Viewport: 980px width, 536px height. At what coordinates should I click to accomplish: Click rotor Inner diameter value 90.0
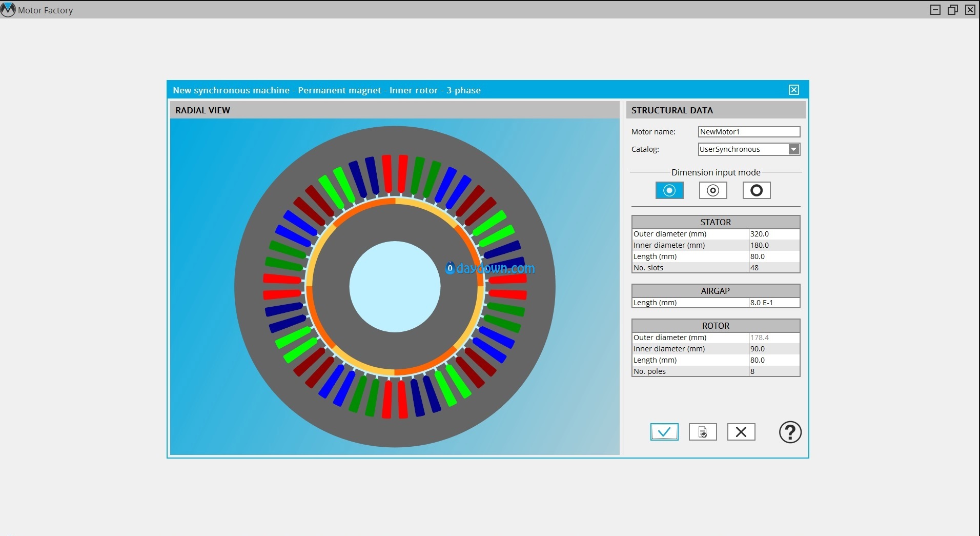(774, 349)
